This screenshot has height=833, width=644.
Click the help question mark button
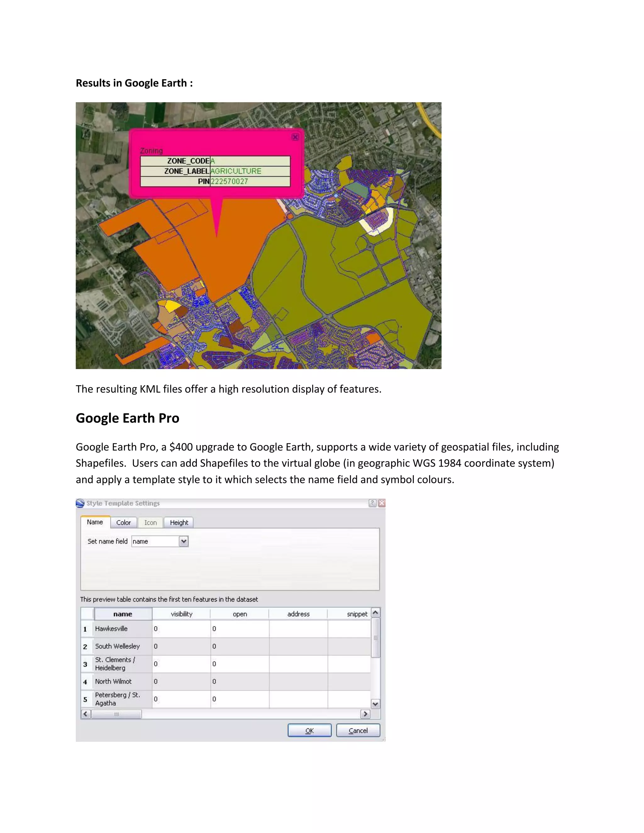[x=372, y=503]
